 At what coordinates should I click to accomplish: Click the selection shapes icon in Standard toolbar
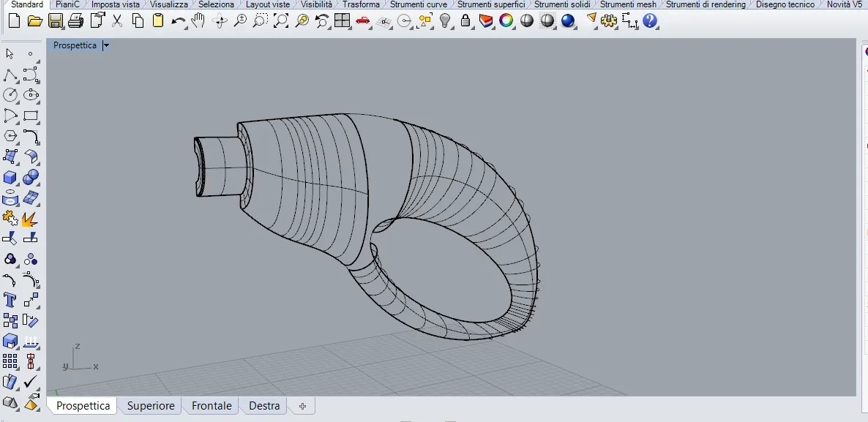(x=424, y=21)
